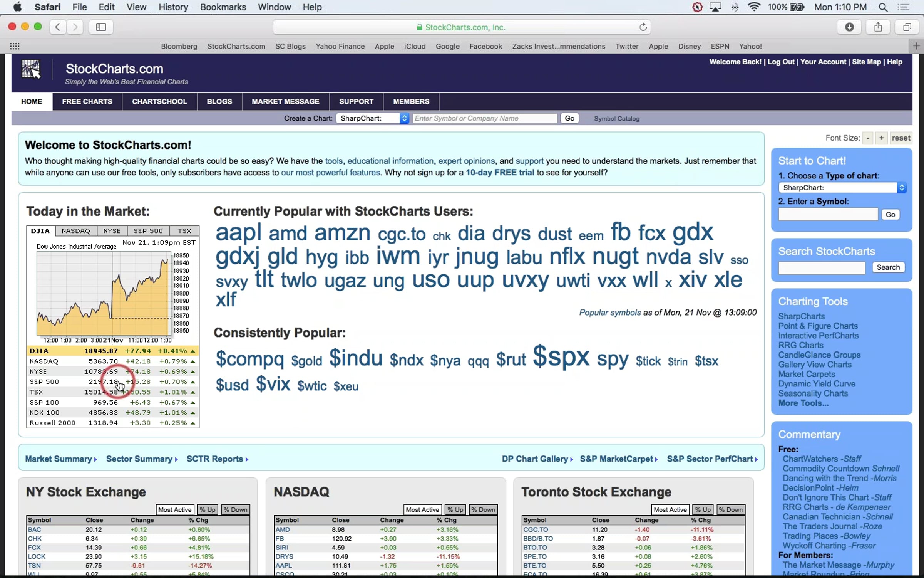Click the BAC symbol in NYSE table
Image resolution: width=924 pixels, height=578 pixels.
pos(34,529)
